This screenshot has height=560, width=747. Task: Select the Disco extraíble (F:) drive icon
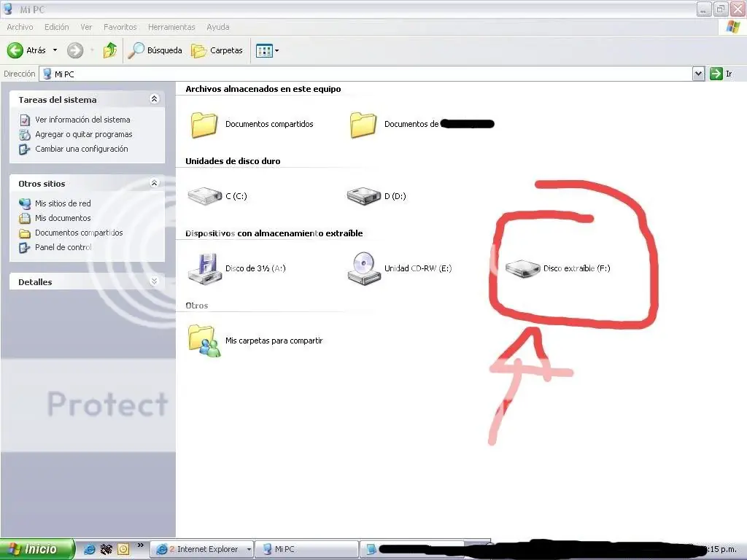click(x=522, y=268)
